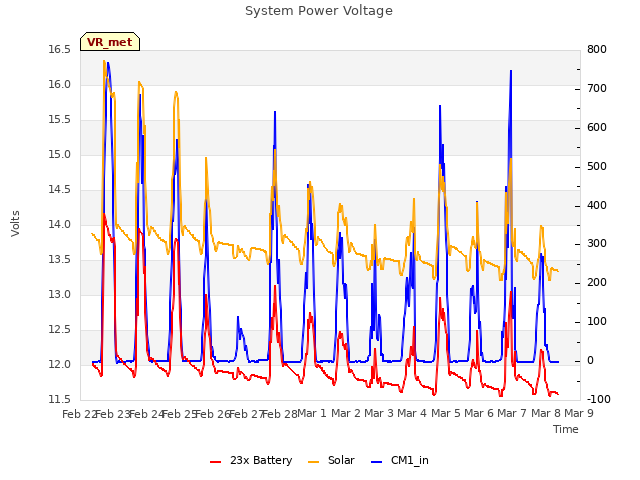This screenshot has height=480, width=640.
Task: Toggle the CM1_in legend entry
Action: point(400,460)
